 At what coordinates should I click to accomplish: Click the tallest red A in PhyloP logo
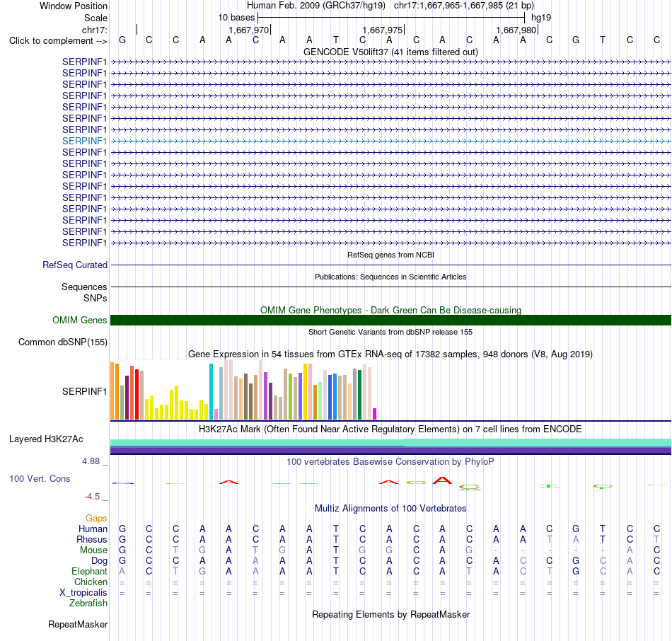[x=442, y=480]
